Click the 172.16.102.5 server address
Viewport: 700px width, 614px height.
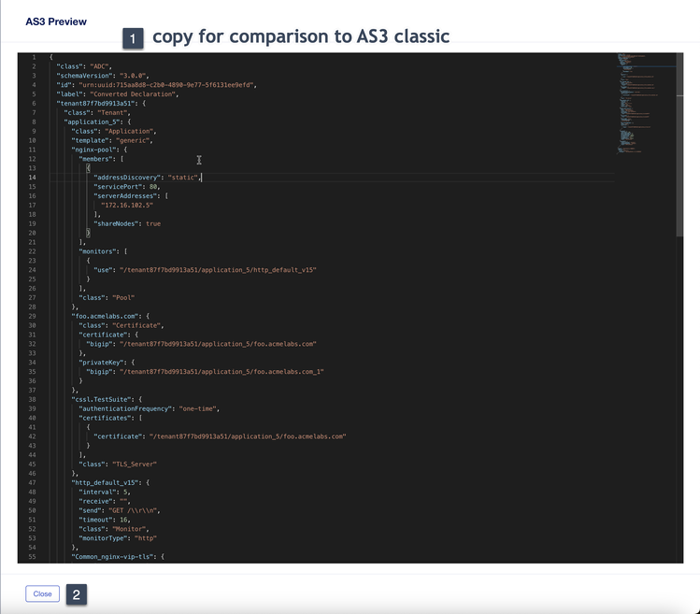127,205
